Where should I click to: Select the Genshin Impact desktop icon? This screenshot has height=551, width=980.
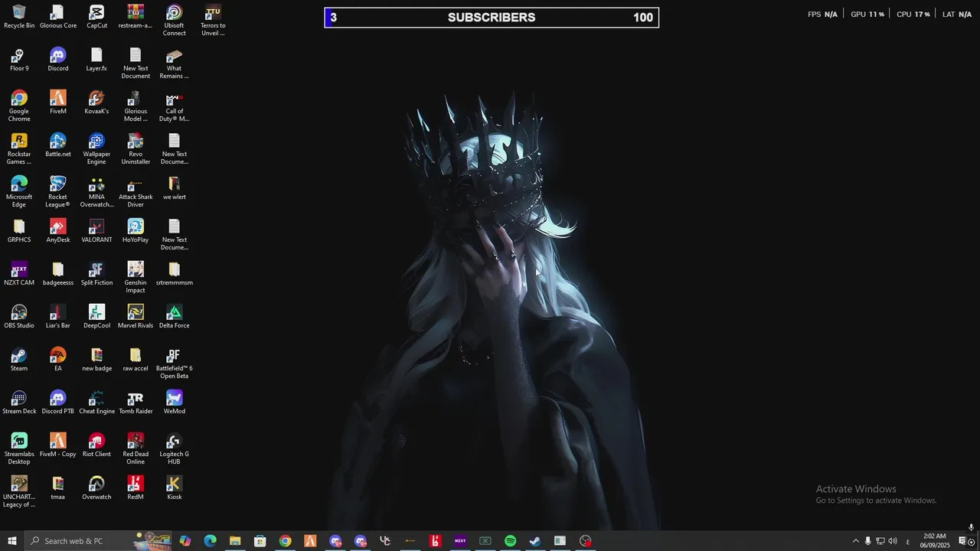click(x=136, y=278)
